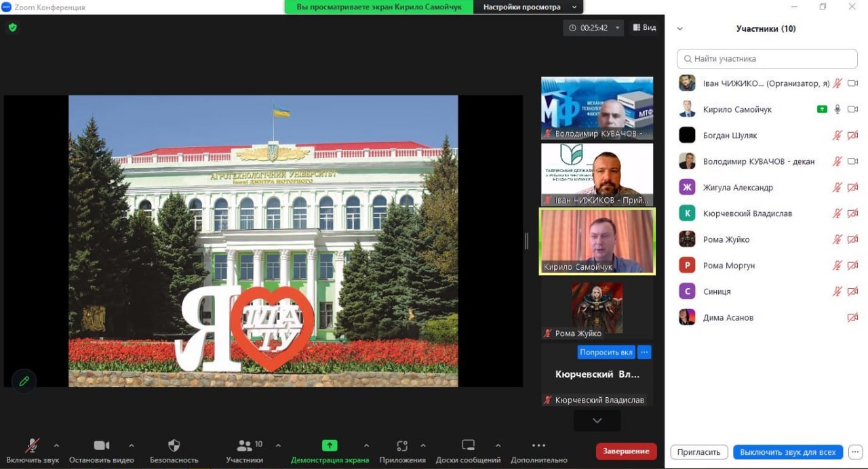The width and height of the screenshot is (868, 469).
Task: Expand whiteboard options arrow next to Доски сообщений
Action: point(498,446)
